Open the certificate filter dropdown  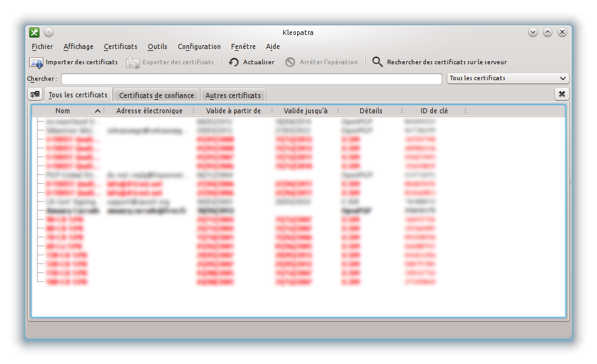(x=508, y=78)
